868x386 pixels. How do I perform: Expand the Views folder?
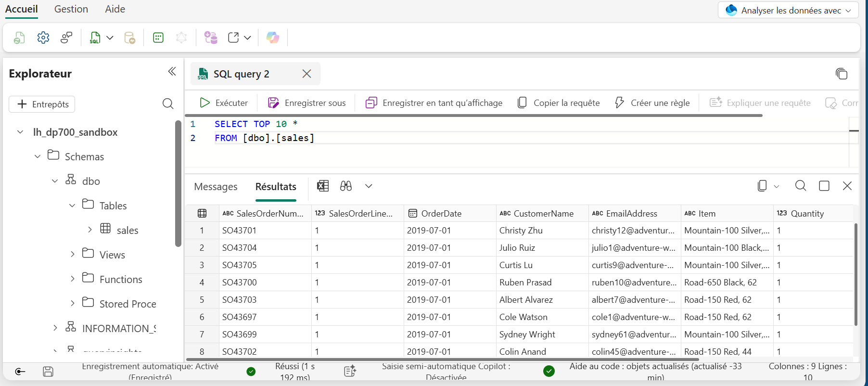coord(73,254)
